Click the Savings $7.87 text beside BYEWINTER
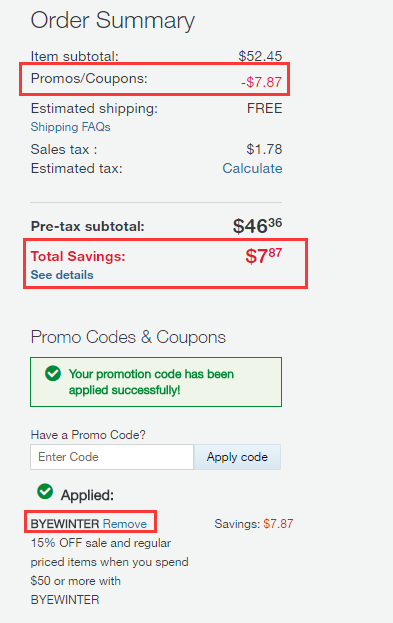The height and width of the screenshot is (623, 393). [x=254, y=524]
